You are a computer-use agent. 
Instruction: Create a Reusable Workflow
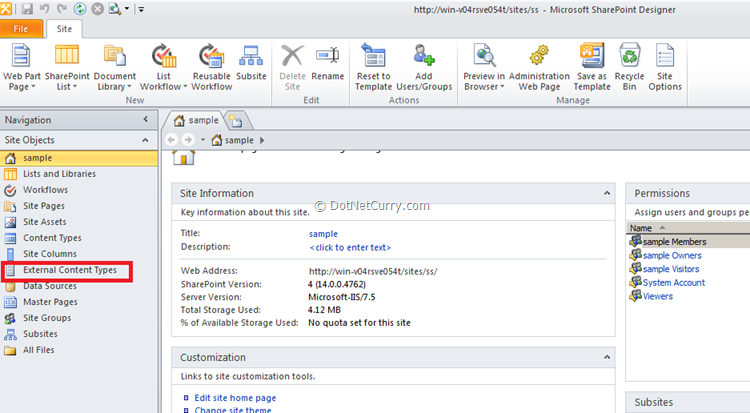pos(212,67)
